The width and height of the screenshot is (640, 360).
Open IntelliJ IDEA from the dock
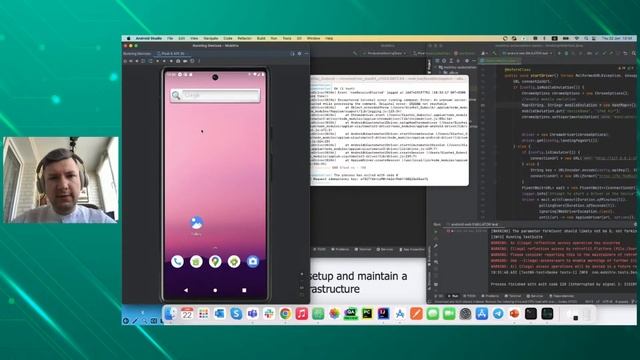(x=383, y=313)
